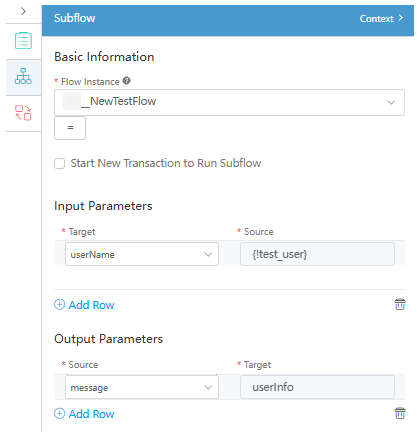Delete the Input Parameters row with the trash icon
419x432 pixels.
[x=400, y=304]
